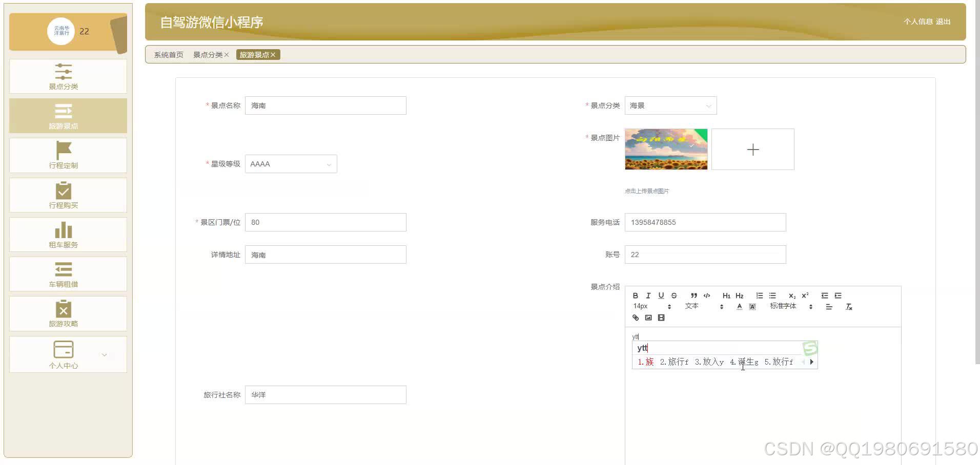This screenshot has width=980, height=465.
Task: Apply superscript formatting in the editor
Action: 806,295
